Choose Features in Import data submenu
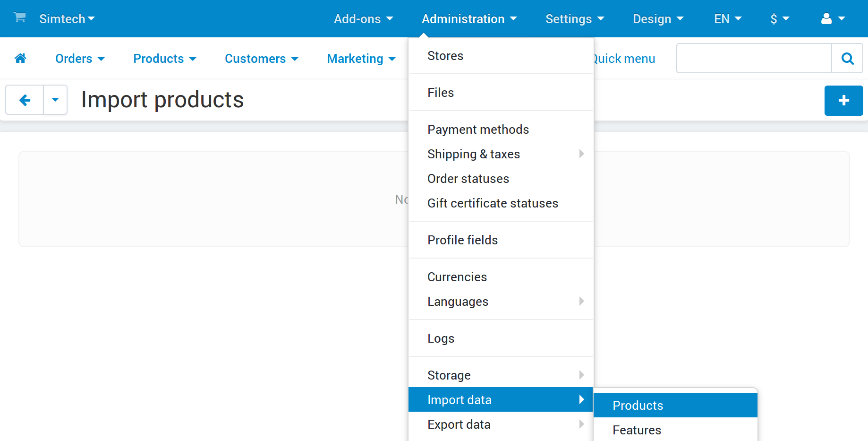The width and height of the screenshot is (868, 441). coord(675,430)
